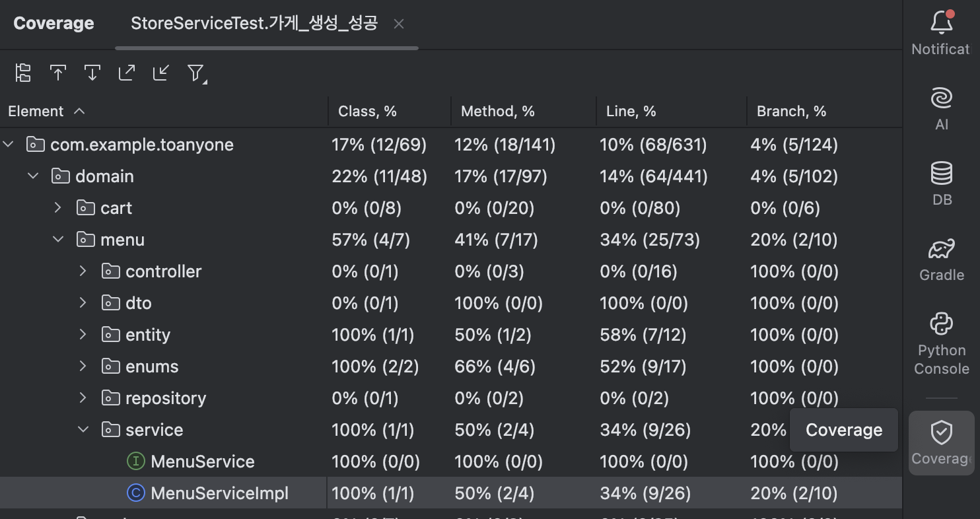The image size is (980, 519).
Task: Sort by the Element column header
Action: click(x=36, y=111)
